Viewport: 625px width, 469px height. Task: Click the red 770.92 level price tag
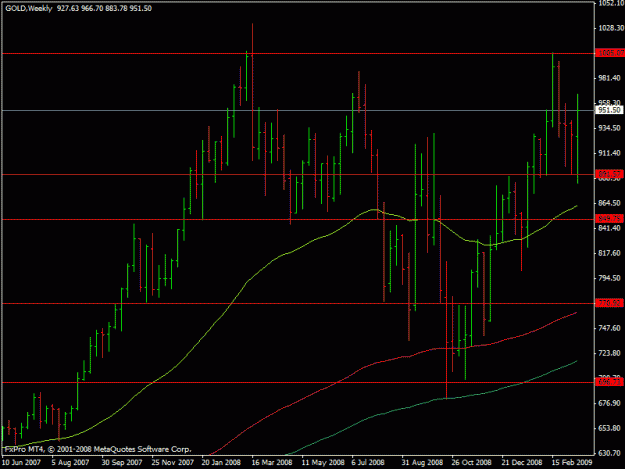[x=609, y=303]
